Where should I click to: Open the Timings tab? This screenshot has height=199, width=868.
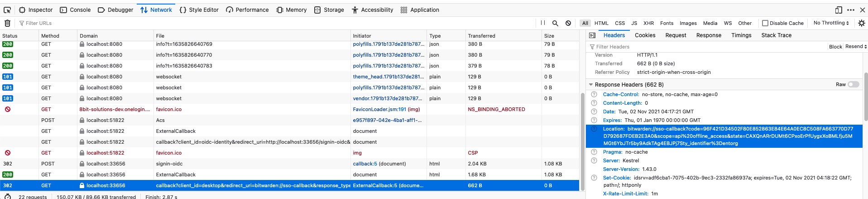coord(741,35)
